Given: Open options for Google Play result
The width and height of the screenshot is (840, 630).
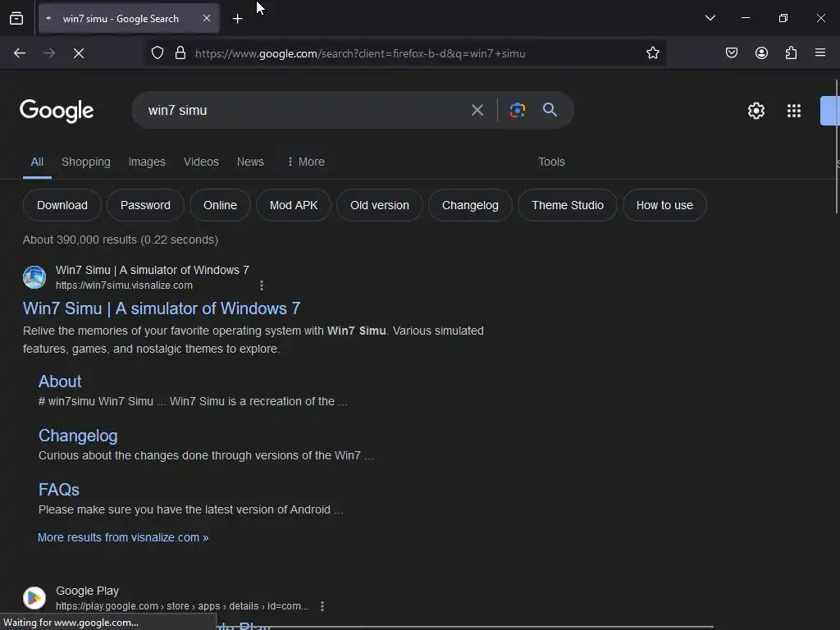Looking at the screenshot, I should pyautogui.click(x=322, y=606).
